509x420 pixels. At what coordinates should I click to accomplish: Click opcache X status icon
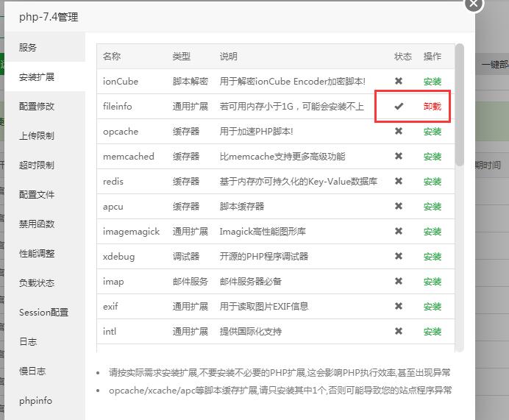(x=399, y=131)
